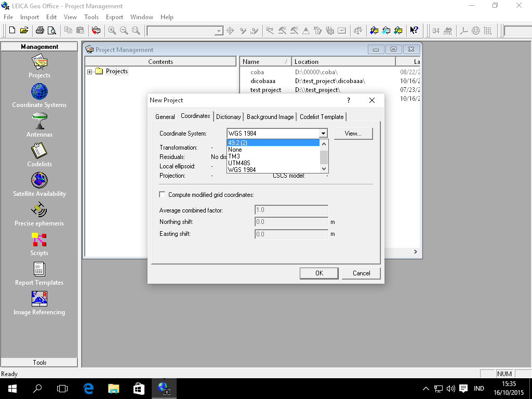Click the WGS 84 toolbar icon
The height and width of the screenshot is (399, 532).
coord(436,31)
